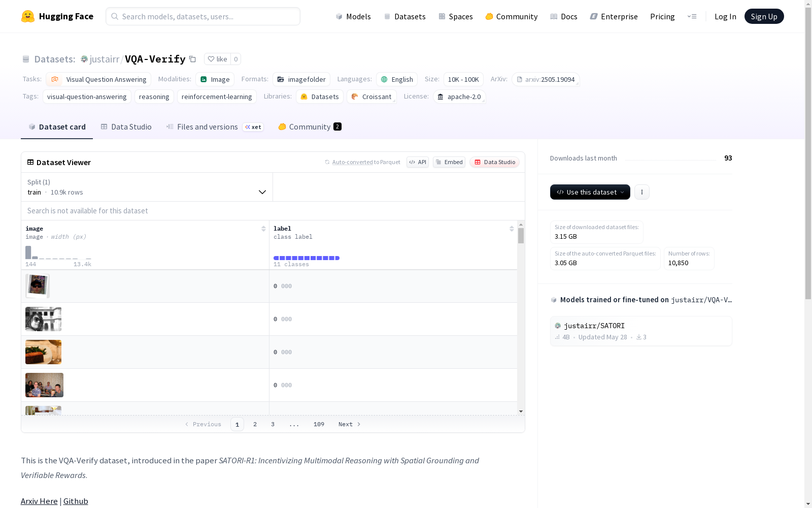Open the dataset's Community tab with 2 discussions

click(310, 127)
